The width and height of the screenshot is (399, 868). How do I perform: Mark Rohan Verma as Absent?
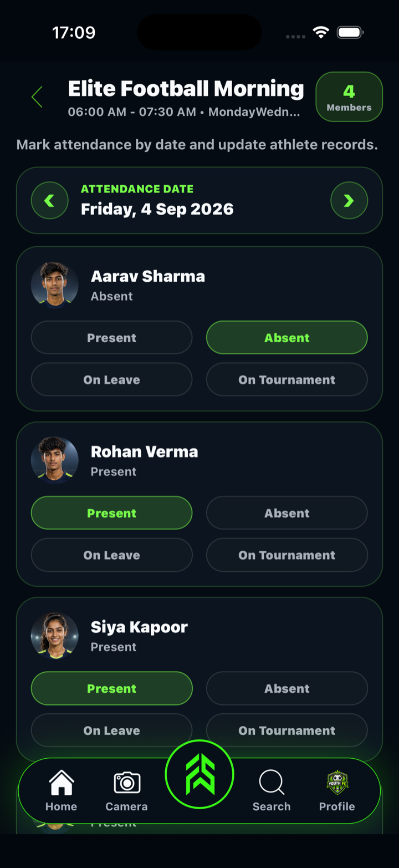tap(287, 512)
